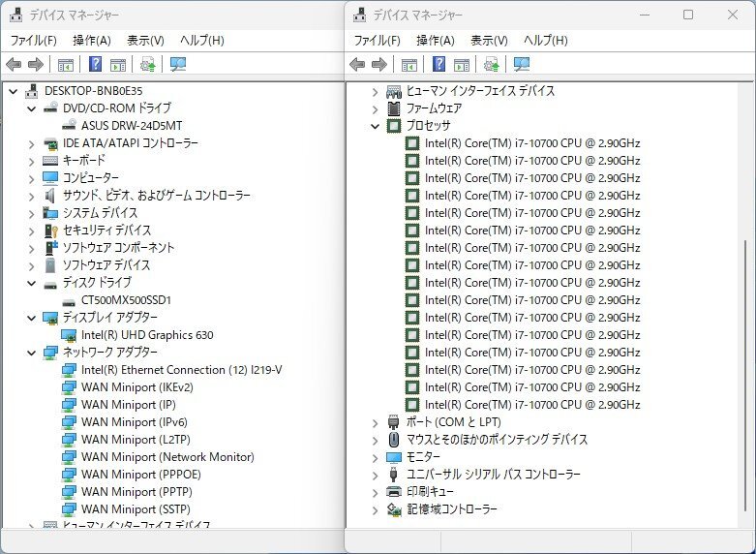The width and height of the screenshot is (756, 554).
Task: Show/hide console tree icon in right toolbar
Action: coord(409,64)
